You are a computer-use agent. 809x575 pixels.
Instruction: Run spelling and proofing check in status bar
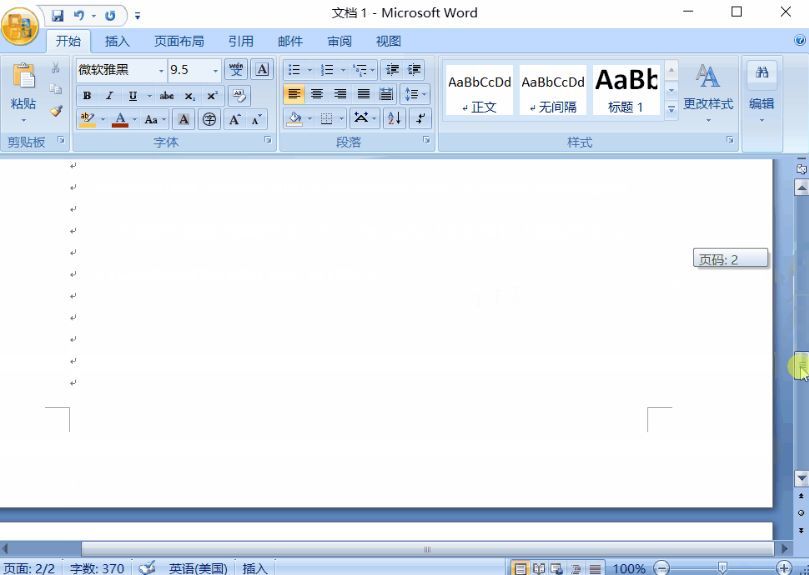147,568
